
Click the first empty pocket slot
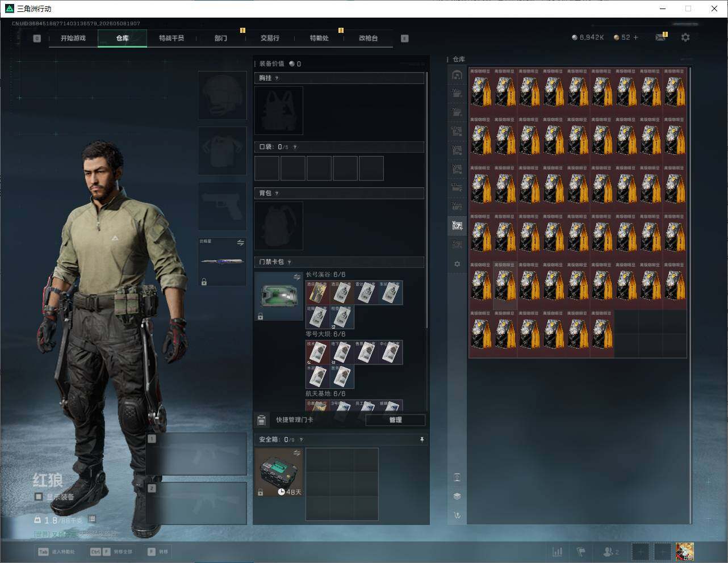[x=267, y=169]
